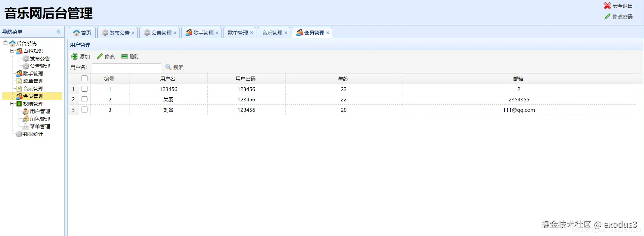The image size is (644, 236).
Task: Click the house icon on 首页 tab
Action: [x=77, y=33]
